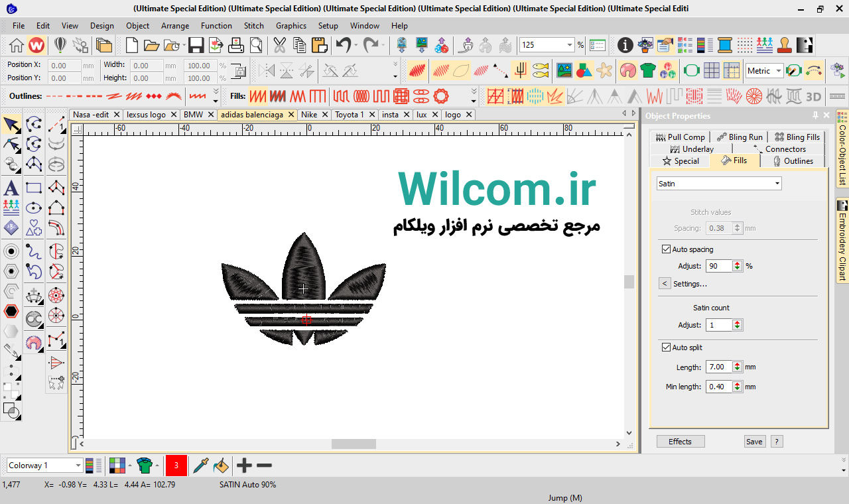Open the Outlines properties tab
This screenshot has width=849, height=504.
[x=792, y=161]
